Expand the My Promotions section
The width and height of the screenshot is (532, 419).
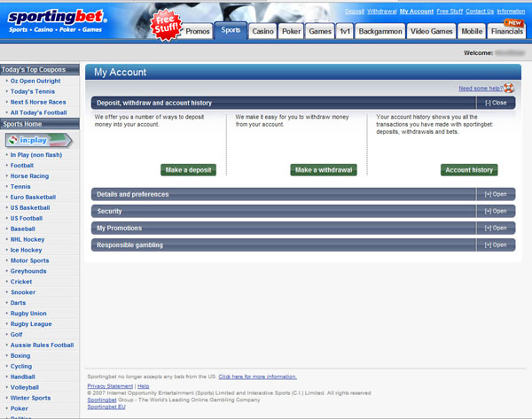(x=496, y=228)
